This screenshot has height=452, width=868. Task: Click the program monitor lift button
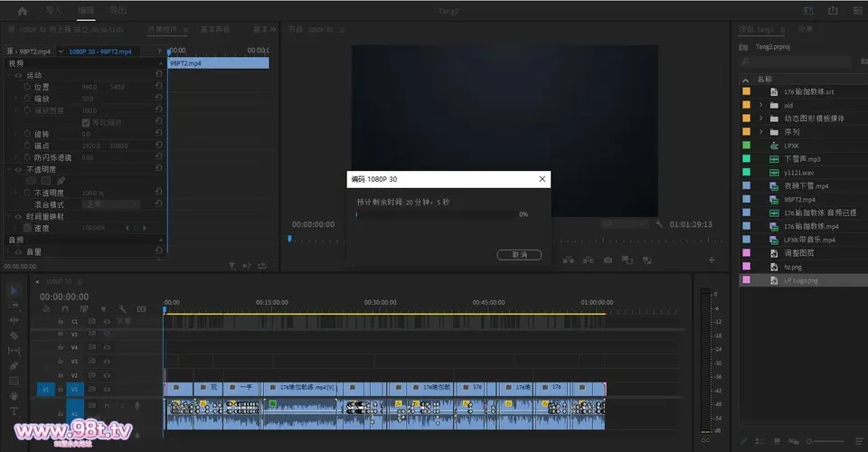[x=569, y=260]
